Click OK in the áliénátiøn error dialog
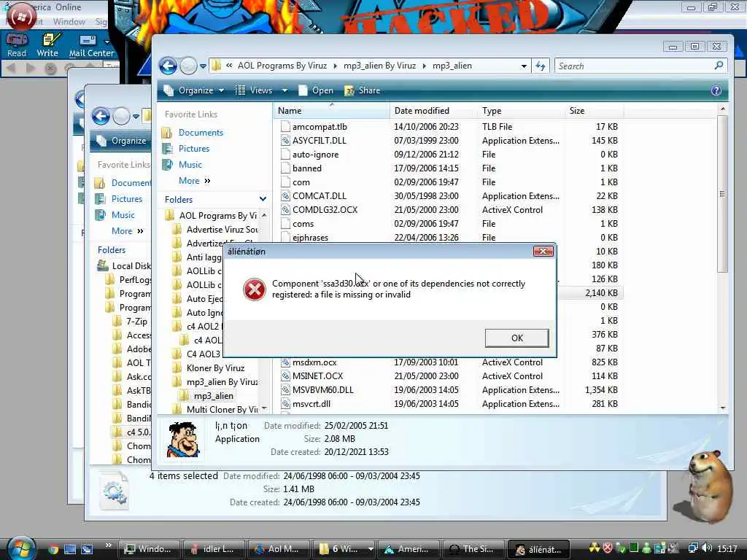The height and width of the screenshot is (560, 747). pyautogui.click(x=517, y=338)
